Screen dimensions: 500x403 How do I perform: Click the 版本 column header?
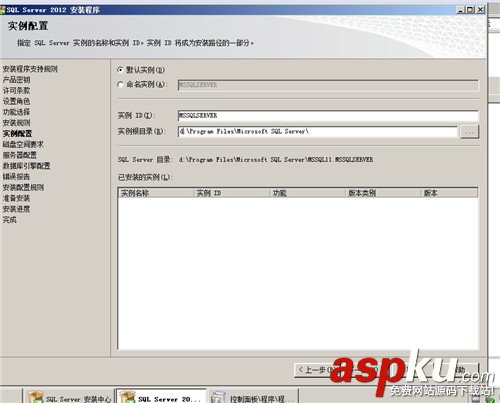click(449, 193)
